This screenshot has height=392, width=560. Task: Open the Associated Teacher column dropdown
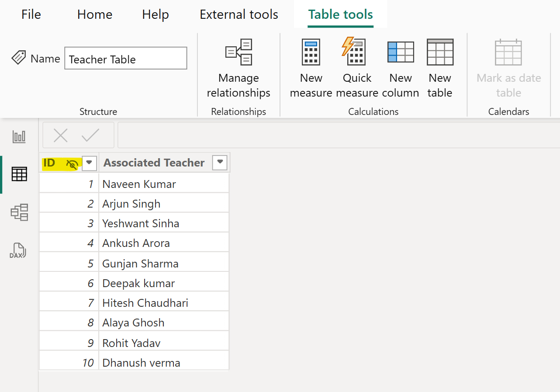click(x=220, y=162)
